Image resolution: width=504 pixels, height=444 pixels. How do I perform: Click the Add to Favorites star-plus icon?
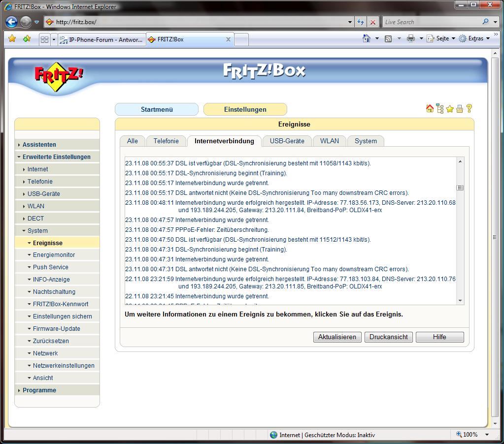point(27,39)
